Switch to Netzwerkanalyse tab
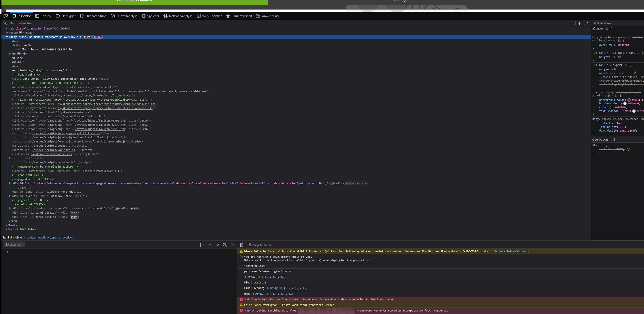 point(178,16)
